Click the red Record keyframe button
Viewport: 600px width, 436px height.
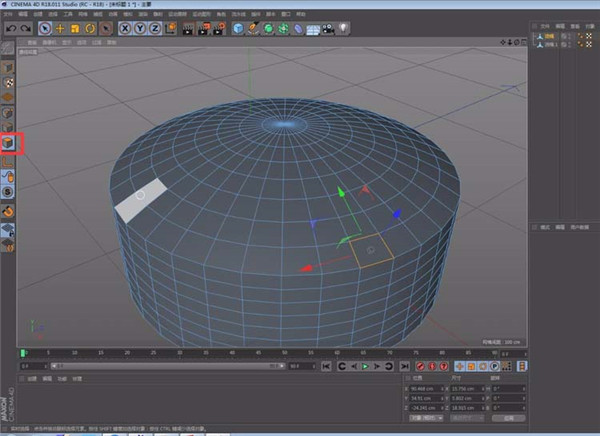420,367
